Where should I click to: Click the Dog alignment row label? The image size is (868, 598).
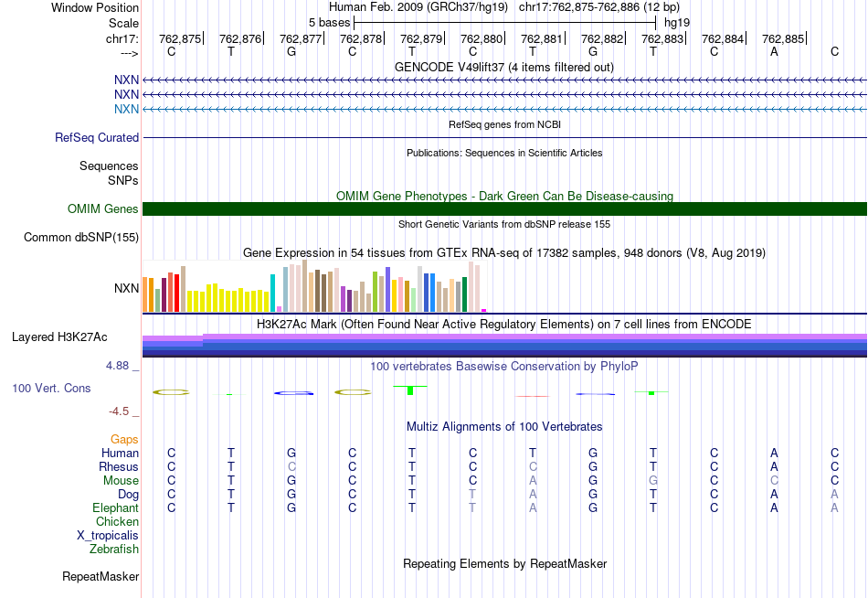point(128,495)
